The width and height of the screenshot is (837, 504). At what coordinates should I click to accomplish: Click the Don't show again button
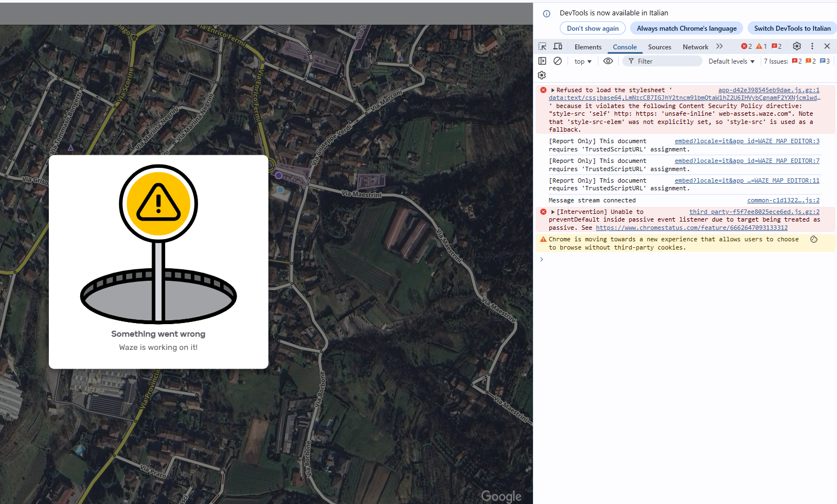(593, 29)
